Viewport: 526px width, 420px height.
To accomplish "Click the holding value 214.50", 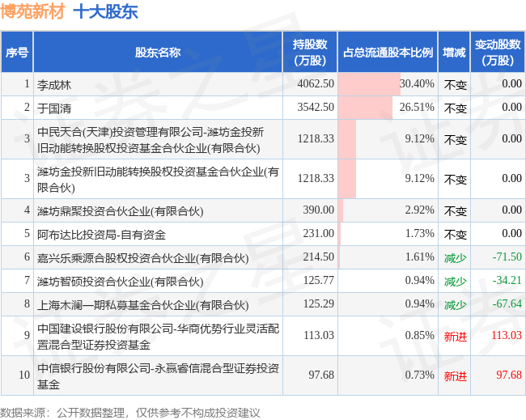I will pos(319,257).
